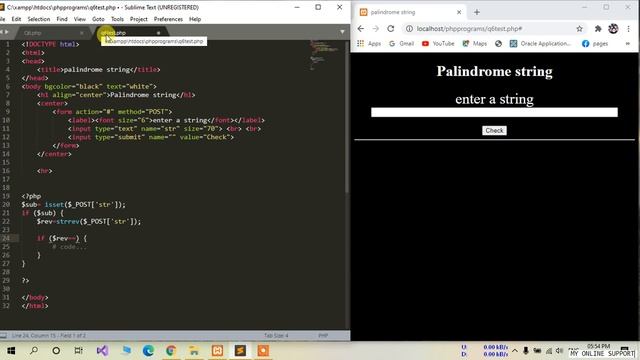Open the Windows Start menu
This screenshot has height=360, width=640.
[11, 351]
